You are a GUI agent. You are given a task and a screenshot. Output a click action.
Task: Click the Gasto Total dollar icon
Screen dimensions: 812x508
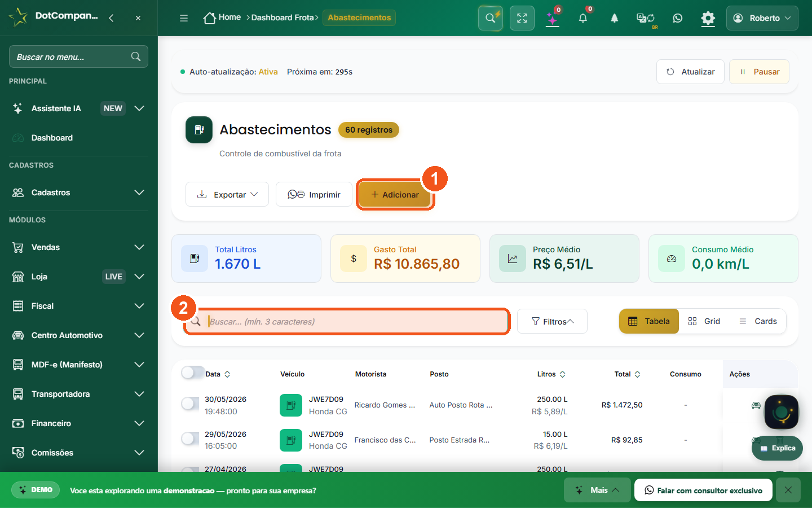coord(354,259)
